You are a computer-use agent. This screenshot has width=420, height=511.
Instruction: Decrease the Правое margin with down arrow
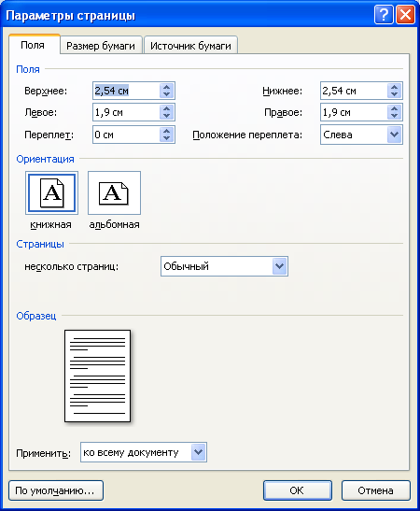(394, 116)
